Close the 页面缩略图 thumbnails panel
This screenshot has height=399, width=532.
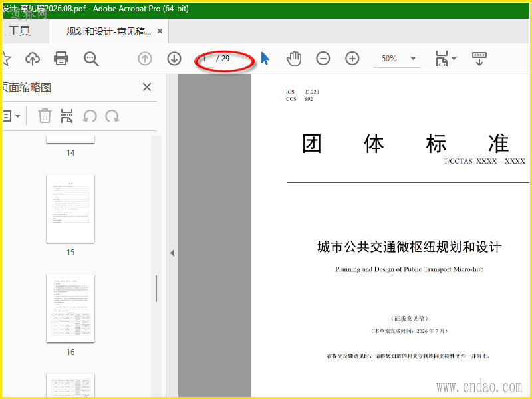pos(147,88)
